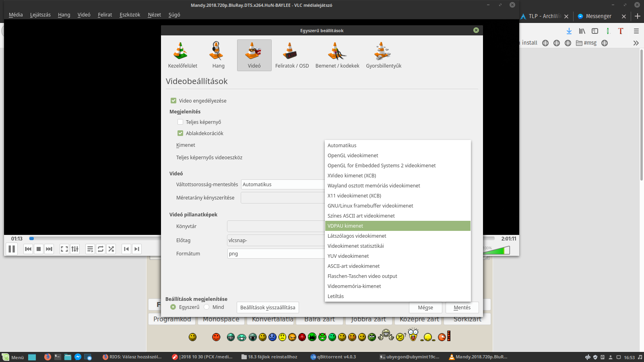Open the Bemenet / kodekek settings category

coord(337,56)
